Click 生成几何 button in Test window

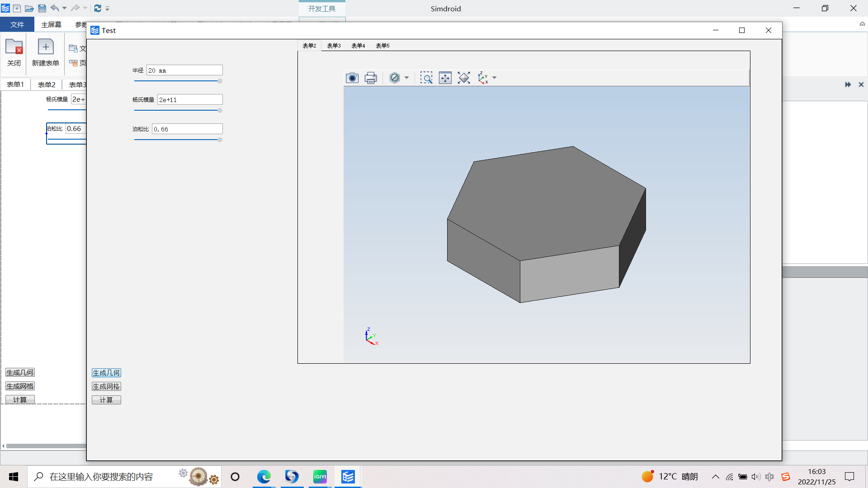(x=106, y=373)
